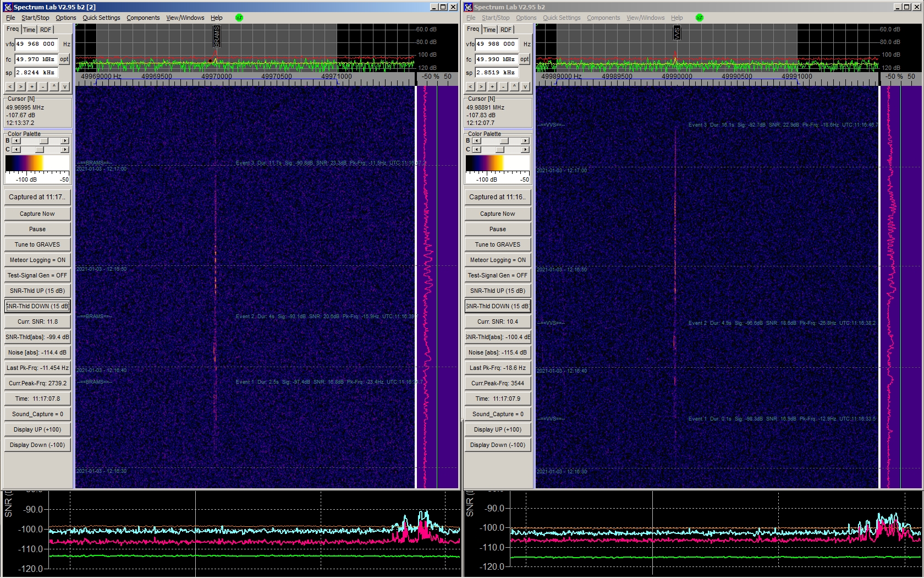Viewport: 924px width, 578px height.
Task: Click the 'Curr. SNR: 11.8' readout
Action: [37, 321]
